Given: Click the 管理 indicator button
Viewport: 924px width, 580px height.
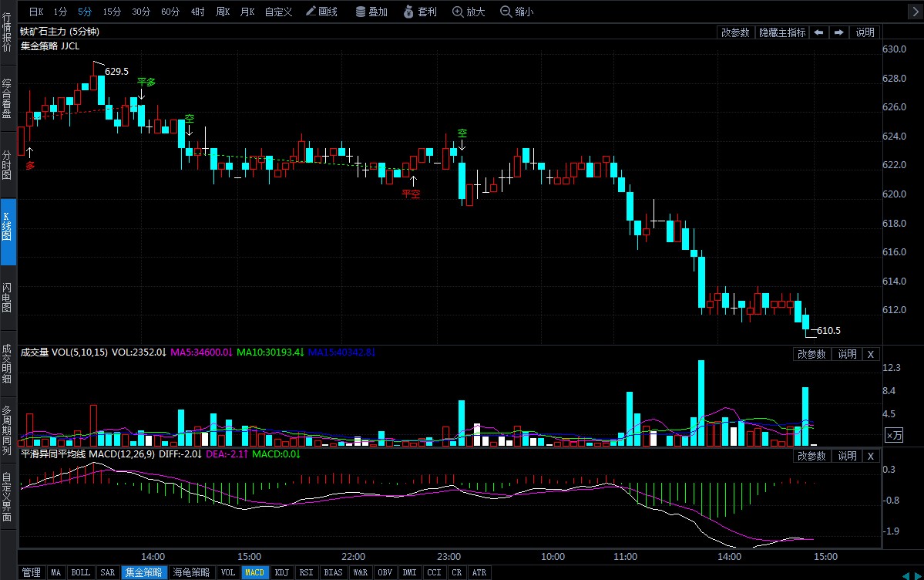Looking at the screenshot, I should [32, 572].
